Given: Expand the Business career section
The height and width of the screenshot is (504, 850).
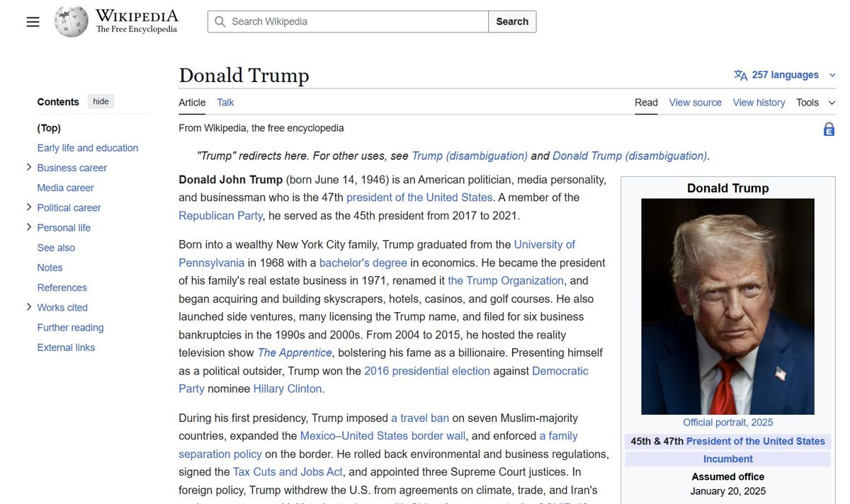Looking at the screenshot, I should pyautogui.click(x=28, y=167).
